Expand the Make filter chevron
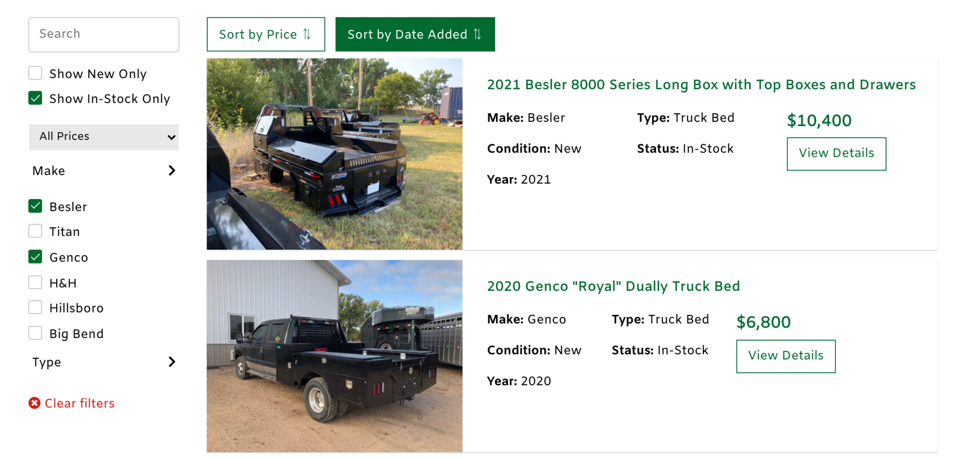Screen dimensions: 980x459 pyautogui.click(x=172, y=171)
